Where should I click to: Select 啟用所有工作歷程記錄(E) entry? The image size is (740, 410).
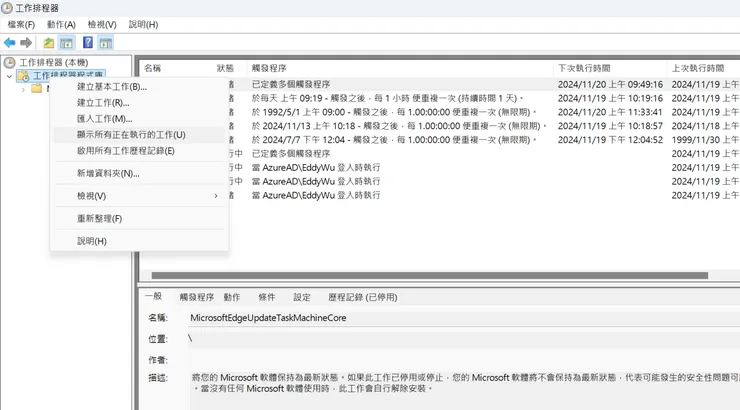pyautogui.click(x=139, y=151)
